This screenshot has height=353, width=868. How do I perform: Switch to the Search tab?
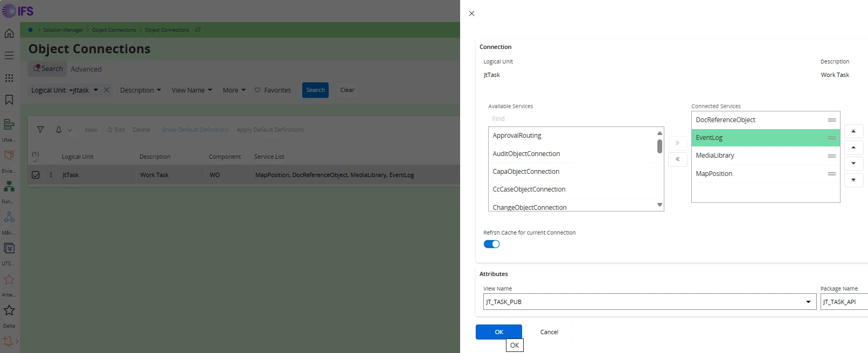(47, 68)
